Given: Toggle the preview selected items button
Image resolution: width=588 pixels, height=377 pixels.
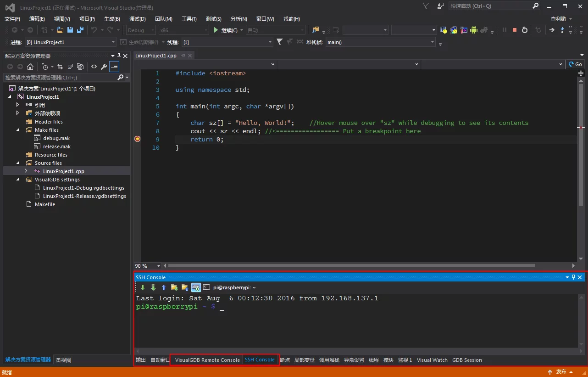Looking at the screenshot, I should pos(114,67).
